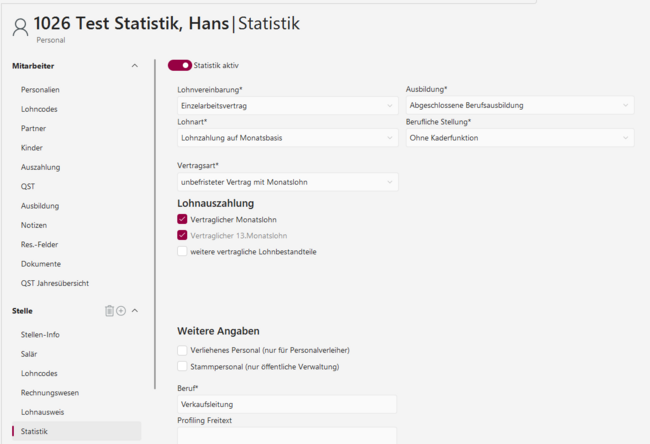Screen dimensions: 650x444
Task: Open the Ausbildung dropdown
Action: point(519,105)
